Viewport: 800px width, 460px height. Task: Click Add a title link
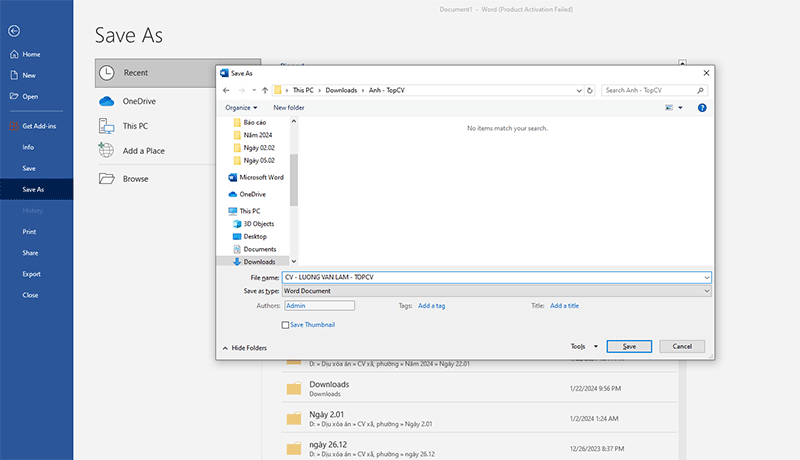(x=564, y=305)
